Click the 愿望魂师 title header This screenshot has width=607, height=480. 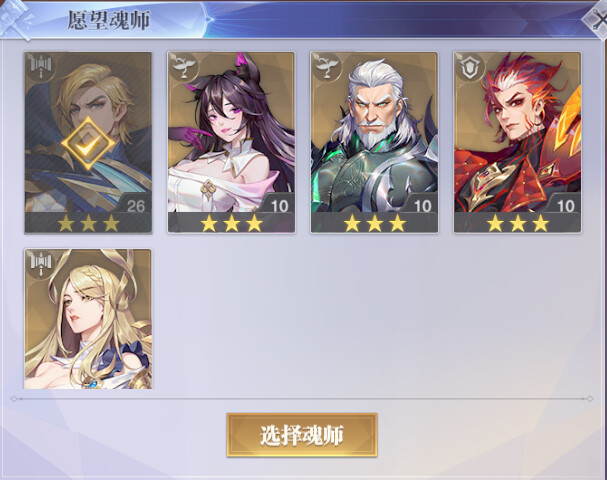coord(109,20)
